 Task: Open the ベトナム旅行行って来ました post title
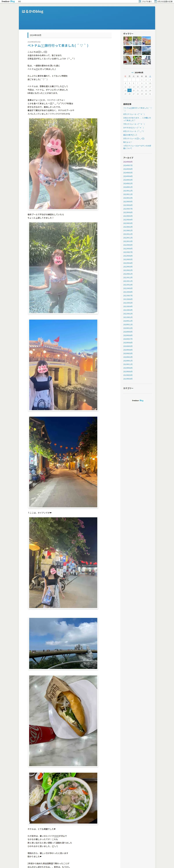tap(58, 45)
